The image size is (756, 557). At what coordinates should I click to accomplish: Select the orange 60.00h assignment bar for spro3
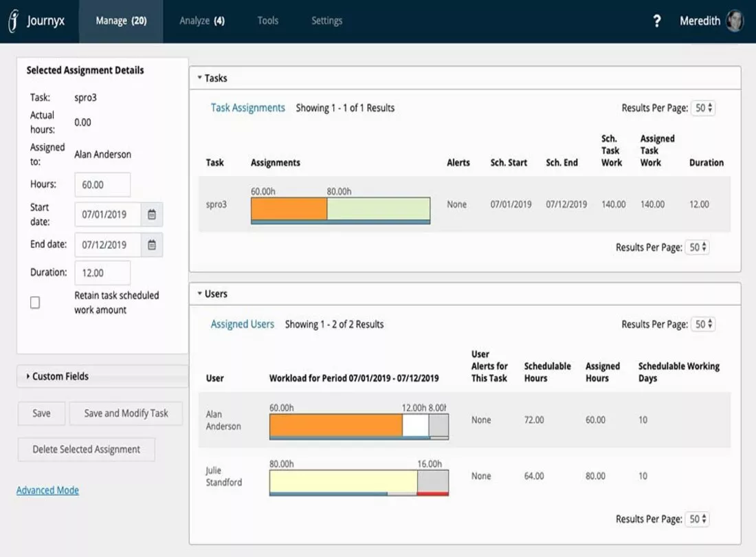[289, 209]
